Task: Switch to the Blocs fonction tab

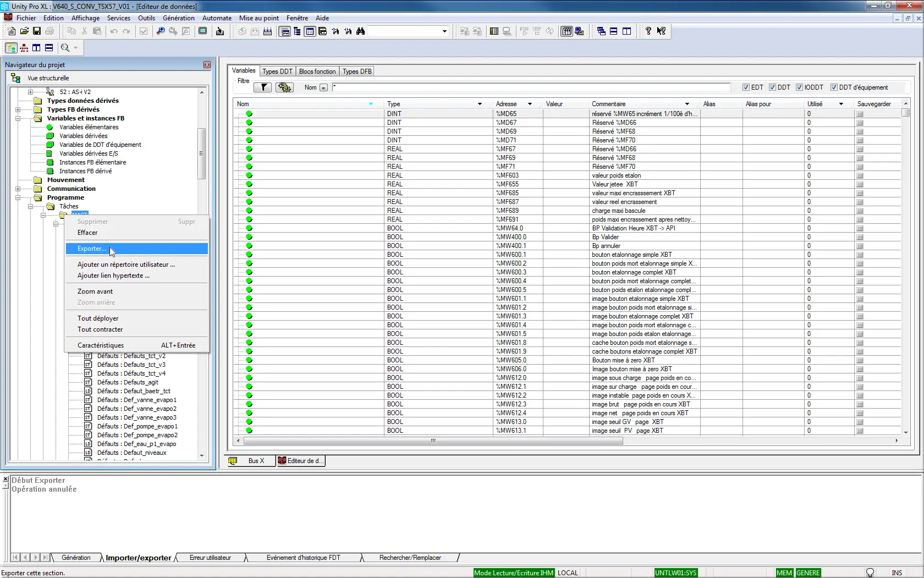Action: [317, 71]
